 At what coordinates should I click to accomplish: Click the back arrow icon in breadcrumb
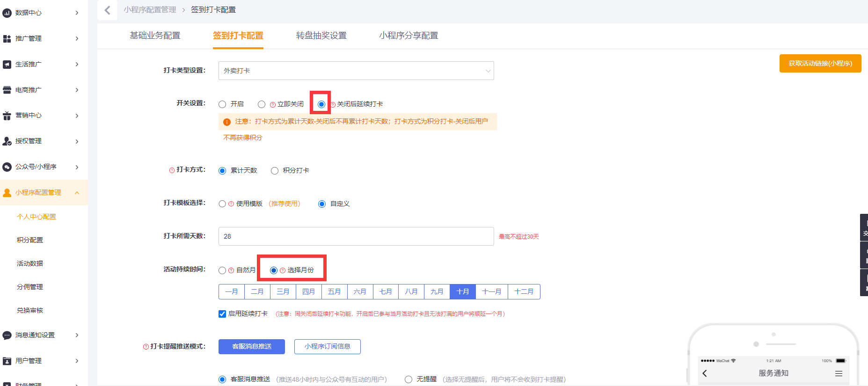(x=107, y=10)
